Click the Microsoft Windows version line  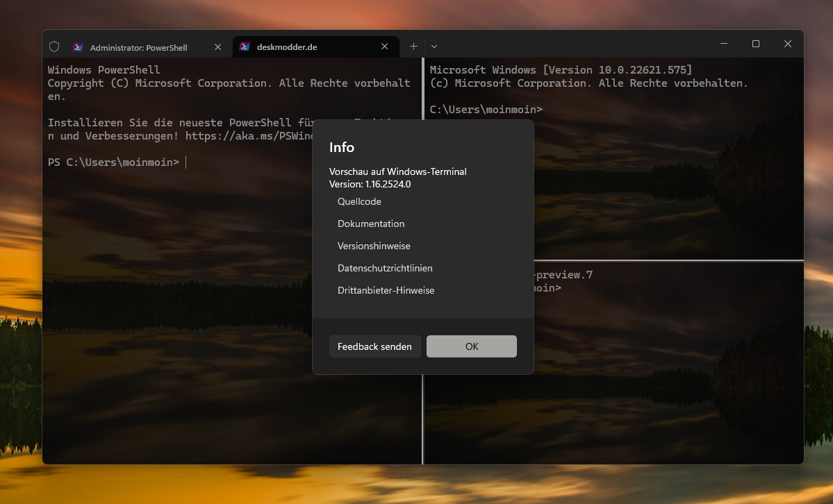(x=561, y=70)
